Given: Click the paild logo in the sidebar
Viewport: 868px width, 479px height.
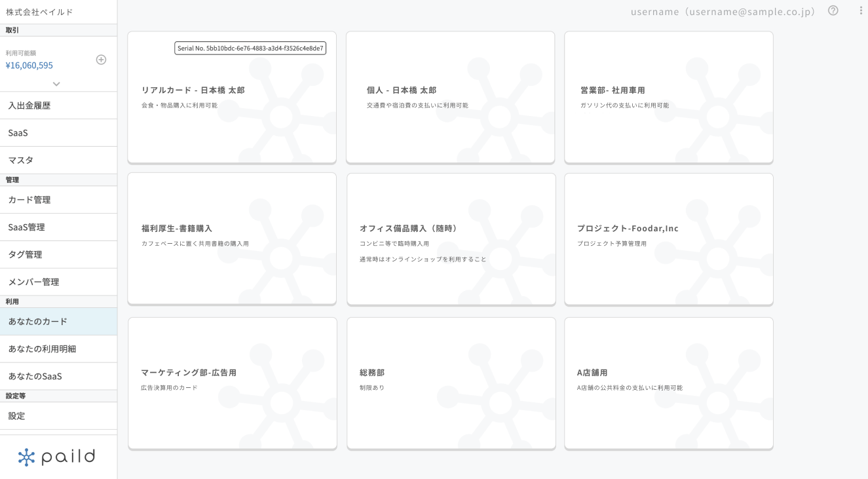Looking at the screenshot, I should point(57,457).
